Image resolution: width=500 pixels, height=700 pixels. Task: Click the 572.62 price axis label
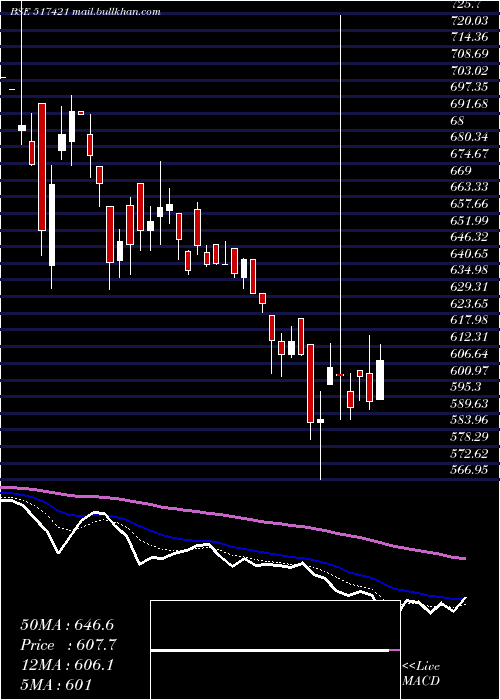(470, 454)
